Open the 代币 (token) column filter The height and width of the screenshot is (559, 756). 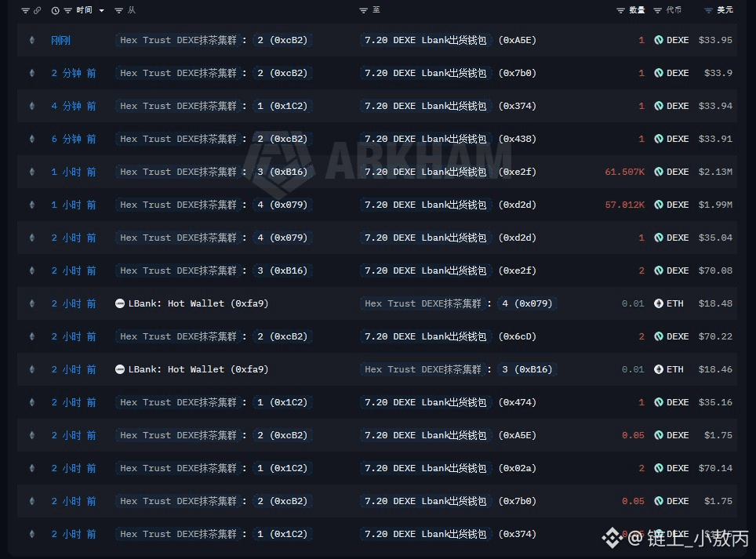tap(657, 11)
